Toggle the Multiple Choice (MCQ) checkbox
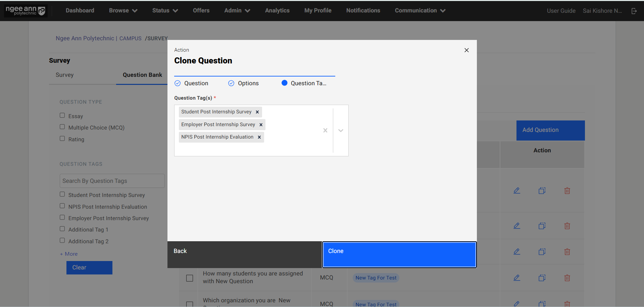The height and width of the screenshot is (307, 644). [x=62, y=127]
